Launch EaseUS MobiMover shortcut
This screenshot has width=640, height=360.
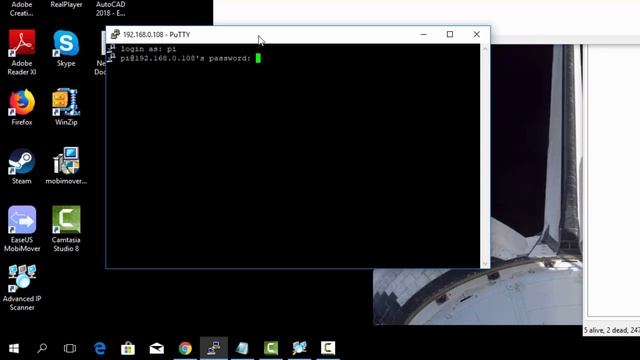pyautogui.click(x=22, y=229)
